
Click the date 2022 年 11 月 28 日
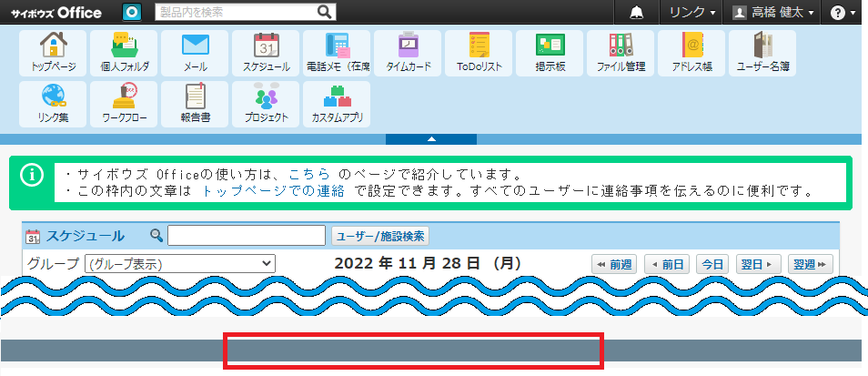(x=428, y=264)
